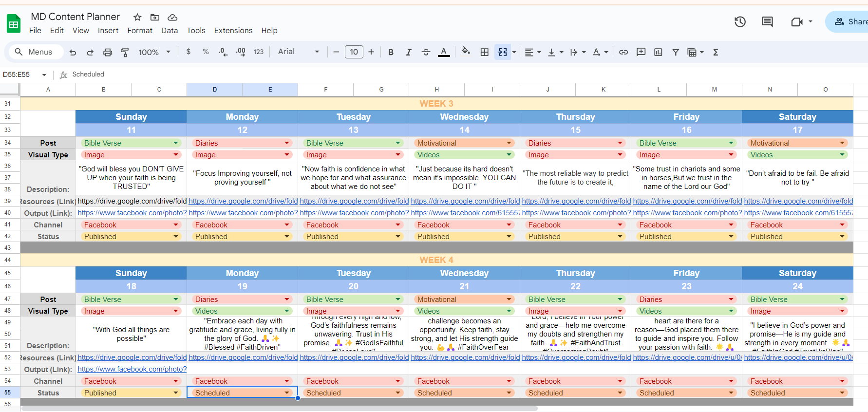Screen dimensions: 868x412
Task: Star the MD Content Planner document
Action: coord(137,18)
